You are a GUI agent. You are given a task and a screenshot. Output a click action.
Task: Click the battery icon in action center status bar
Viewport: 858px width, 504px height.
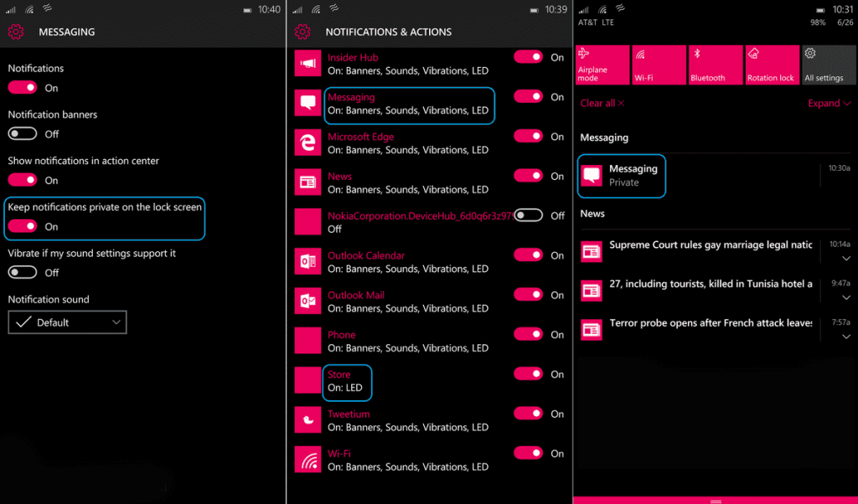pyautogui.click(x=820, y=10)
